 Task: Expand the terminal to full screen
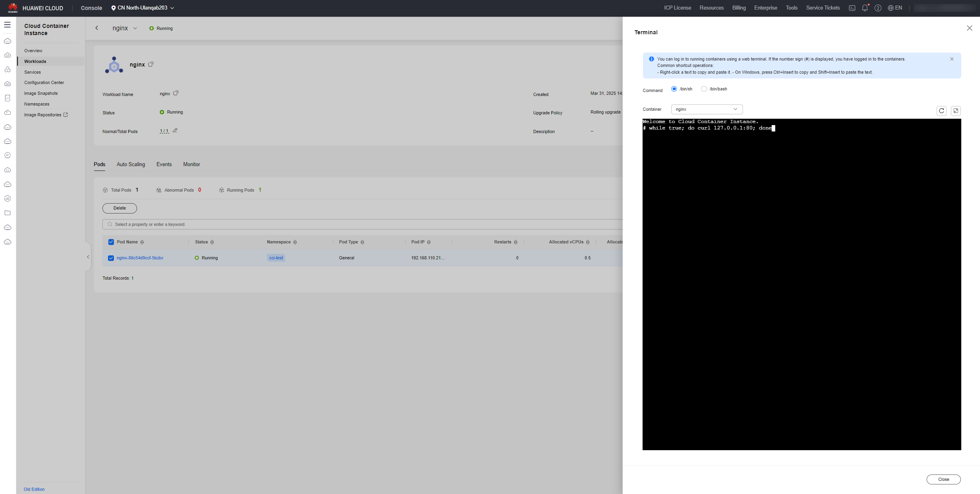pos(956,111)
